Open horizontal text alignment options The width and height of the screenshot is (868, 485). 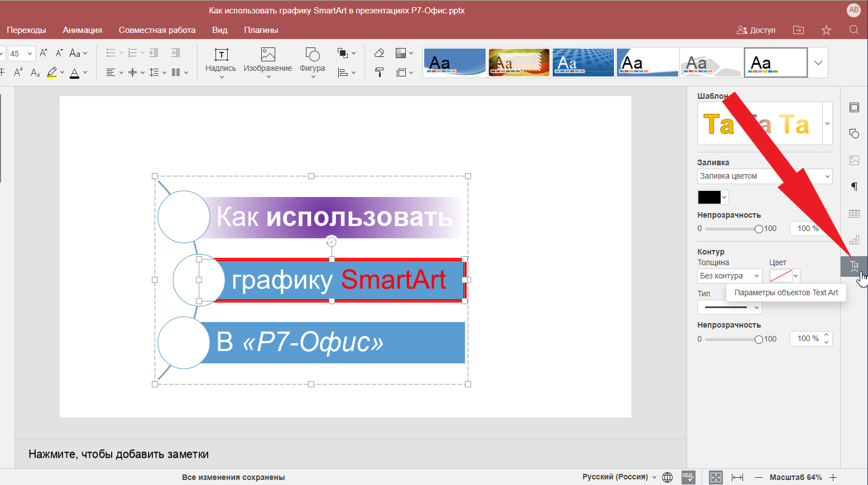coord(114,73)
